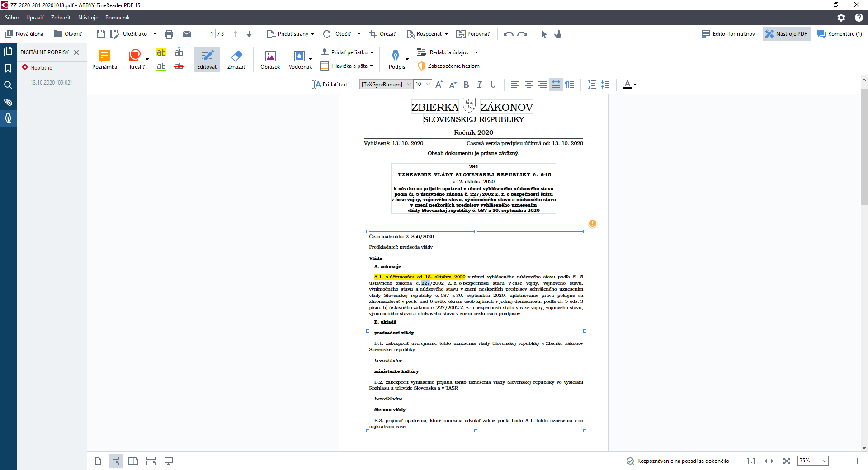
Task: Add a Vodoznak watermark
Action: pyautogui.click(x=299, y=59)
